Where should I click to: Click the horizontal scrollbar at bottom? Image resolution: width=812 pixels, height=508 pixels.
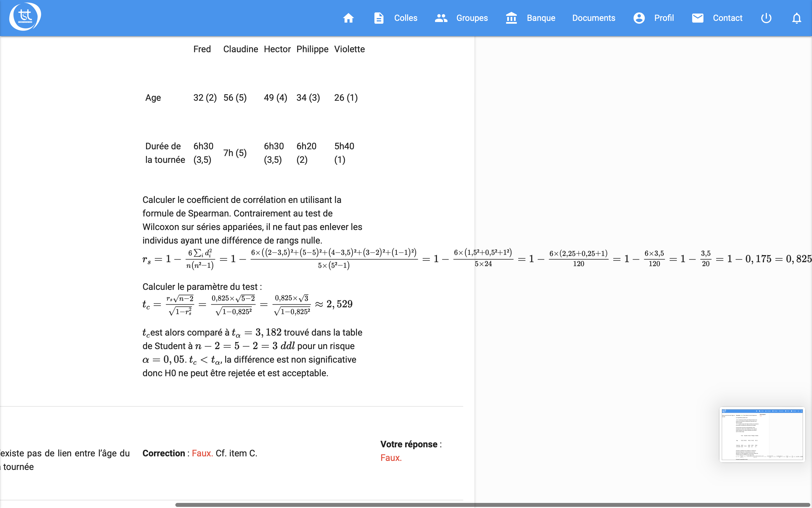click(493, 505)
